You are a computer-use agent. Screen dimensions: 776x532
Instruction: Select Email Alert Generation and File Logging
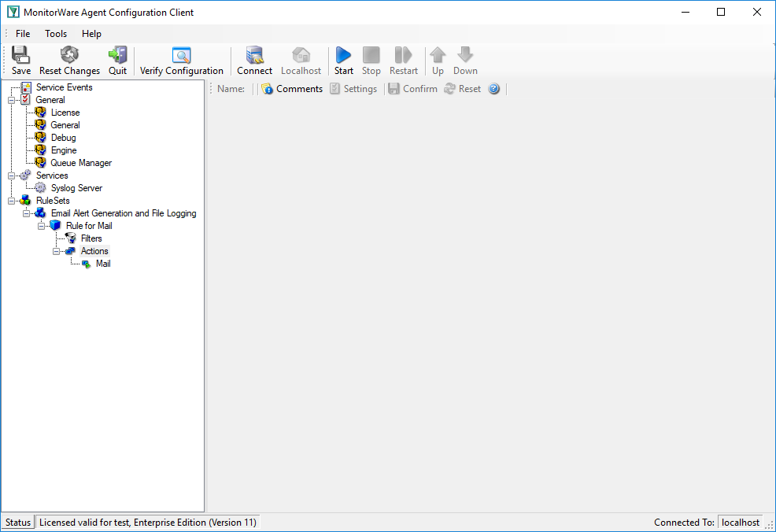(x=124, y=213)
